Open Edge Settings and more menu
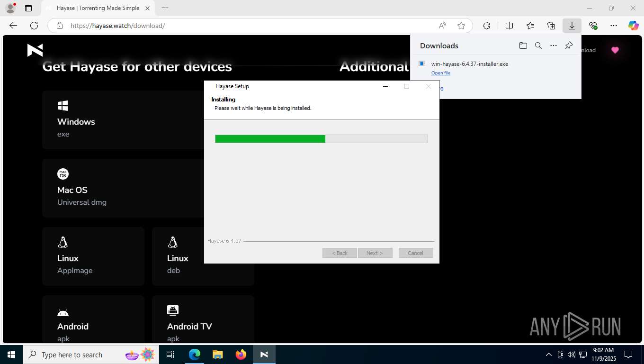Screen dimensions: 644x364 tap(614, 26)
